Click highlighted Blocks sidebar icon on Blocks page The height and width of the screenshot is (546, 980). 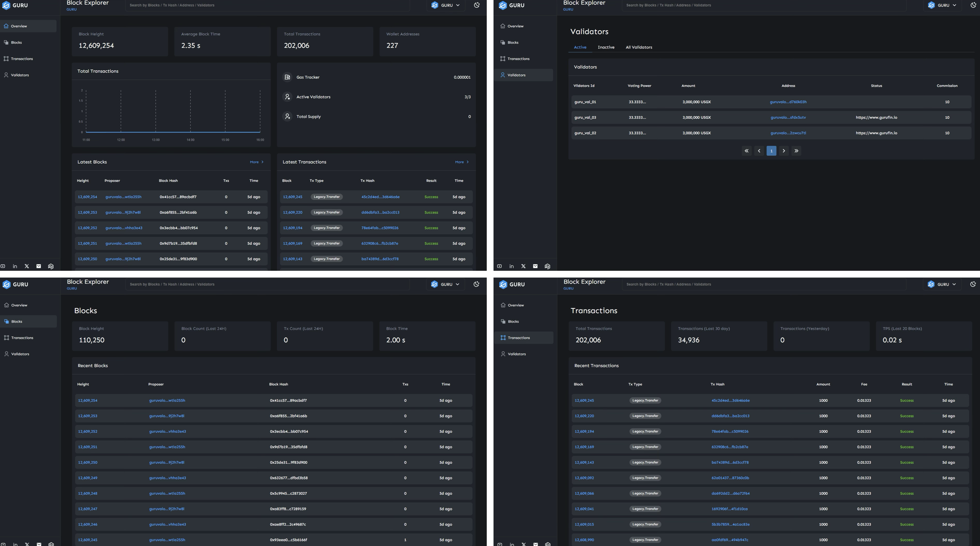[7, 321]
